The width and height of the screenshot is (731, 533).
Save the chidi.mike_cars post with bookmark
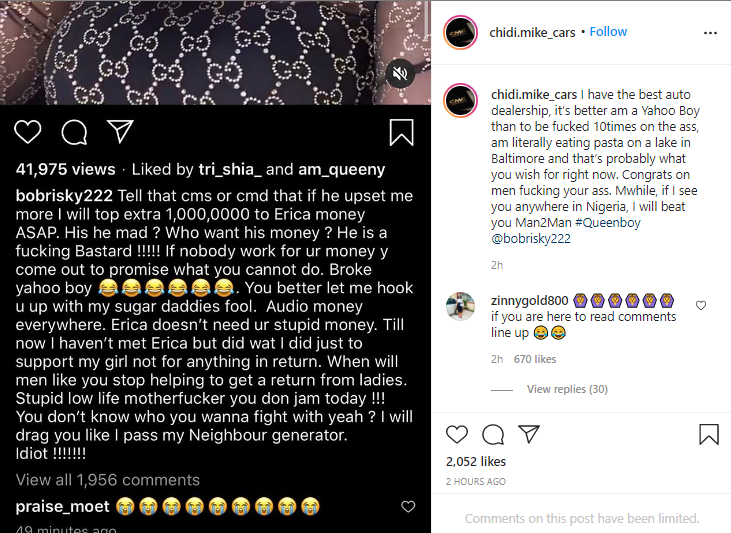(x=708, y=434)
